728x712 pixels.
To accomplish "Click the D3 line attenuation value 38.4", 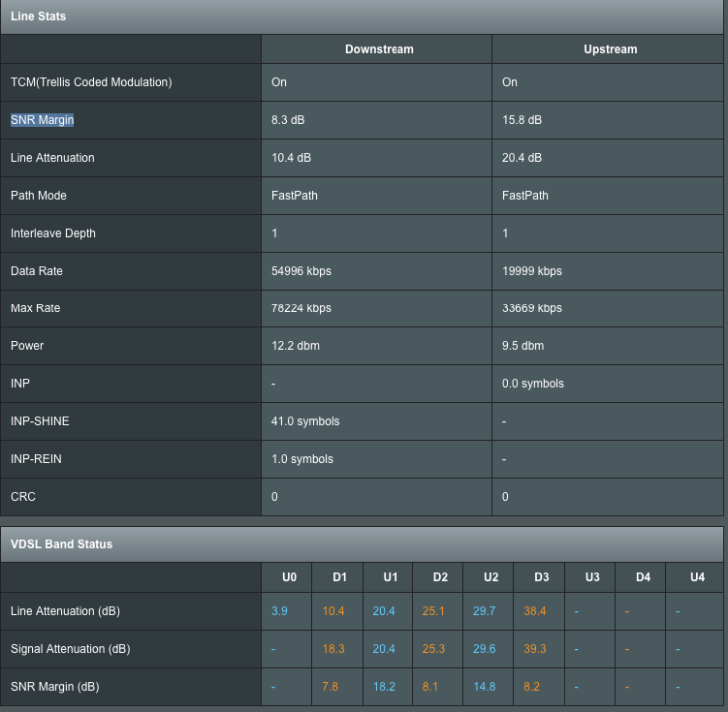I will 535,611.
